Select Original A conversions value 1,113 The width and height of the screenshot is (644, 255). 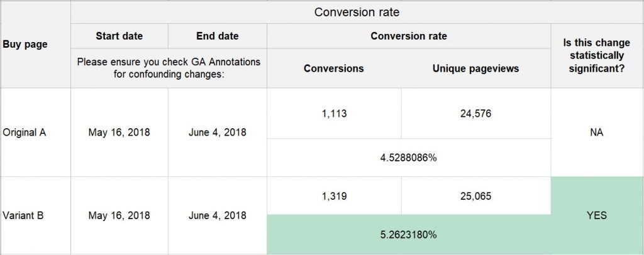tap(333, 114)
